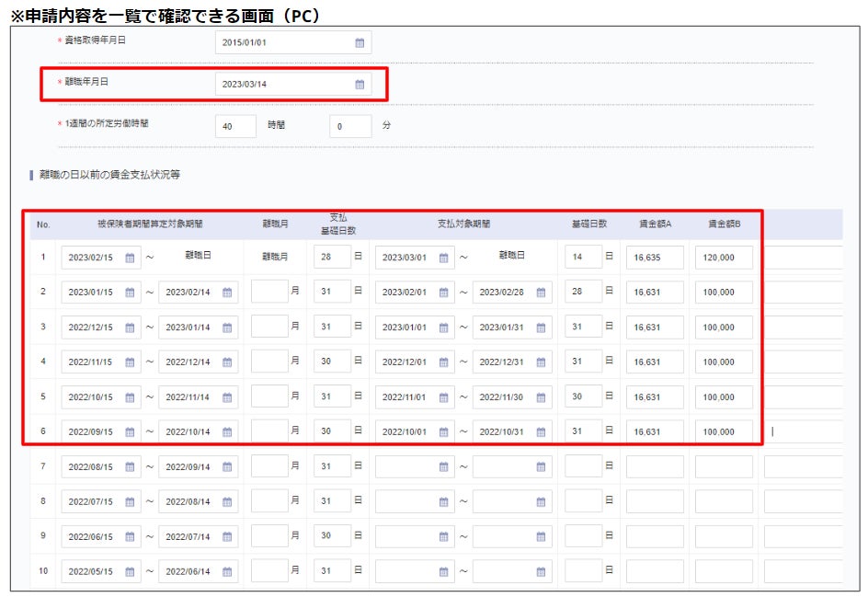This screenshot has width=868, height=597.
Task: Click the 1週間の所定労働時間 label
Action: [x=107, y=123]
